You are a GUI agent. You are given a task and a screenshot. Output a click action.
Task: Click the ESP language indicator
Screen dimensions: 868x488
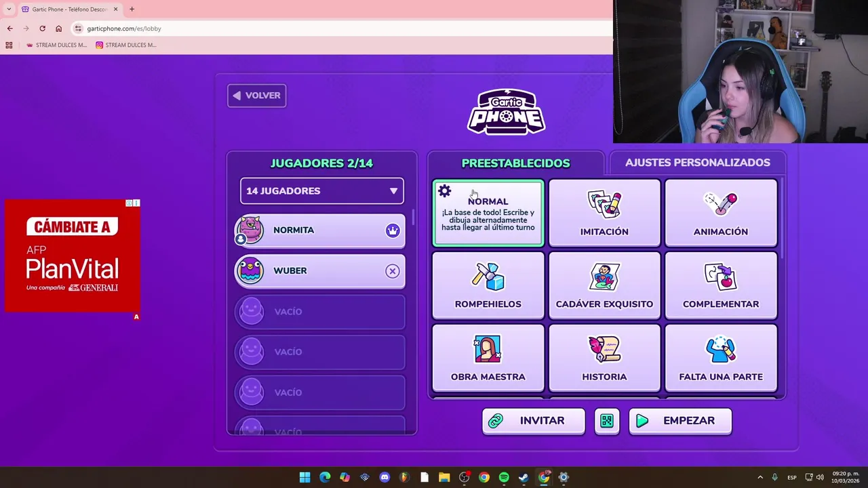point(792,477)
